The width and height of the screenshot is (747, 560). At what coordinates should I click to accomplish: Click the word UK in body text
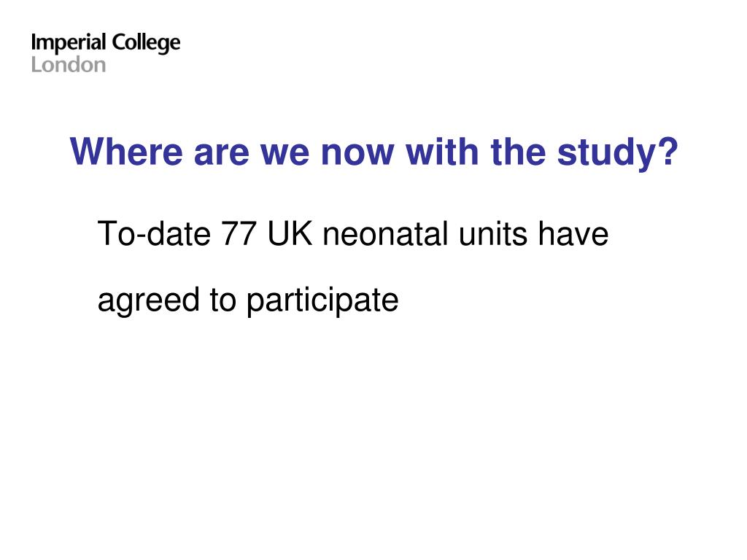click(x=290, y=234)
